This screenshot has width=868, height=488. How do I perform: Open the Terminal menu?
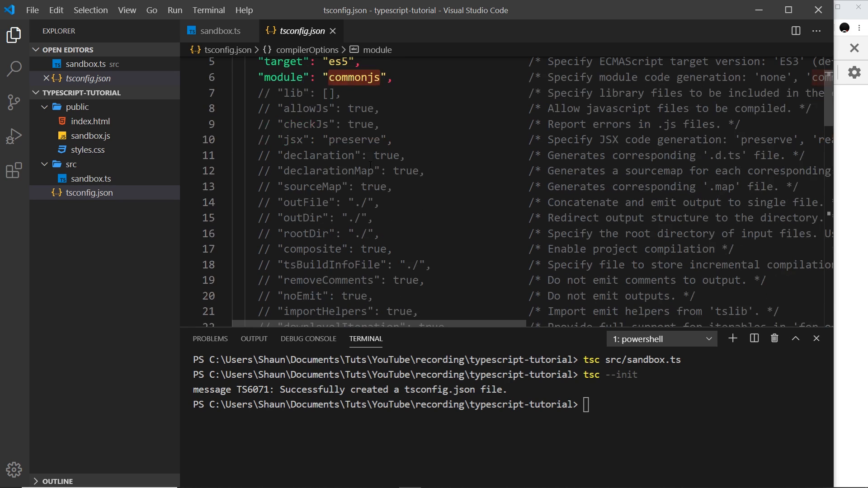pyautogui.click(x=208, y=10)
